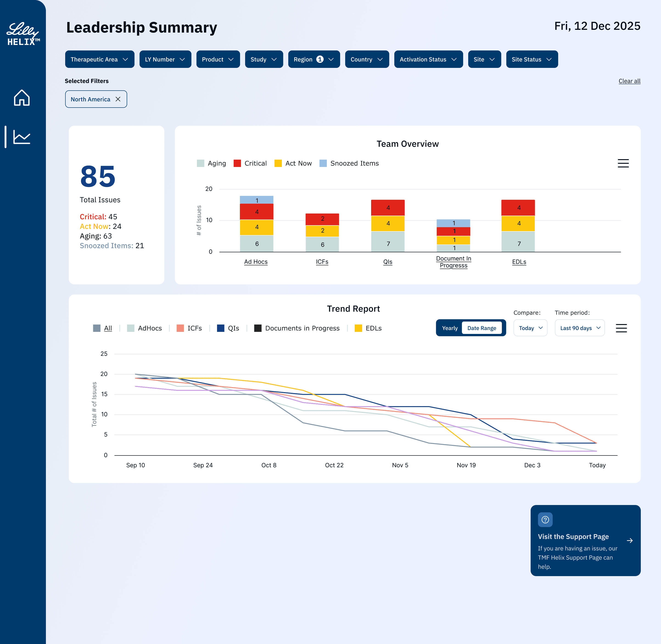Click the support card arrow icon

coord(630,541)
